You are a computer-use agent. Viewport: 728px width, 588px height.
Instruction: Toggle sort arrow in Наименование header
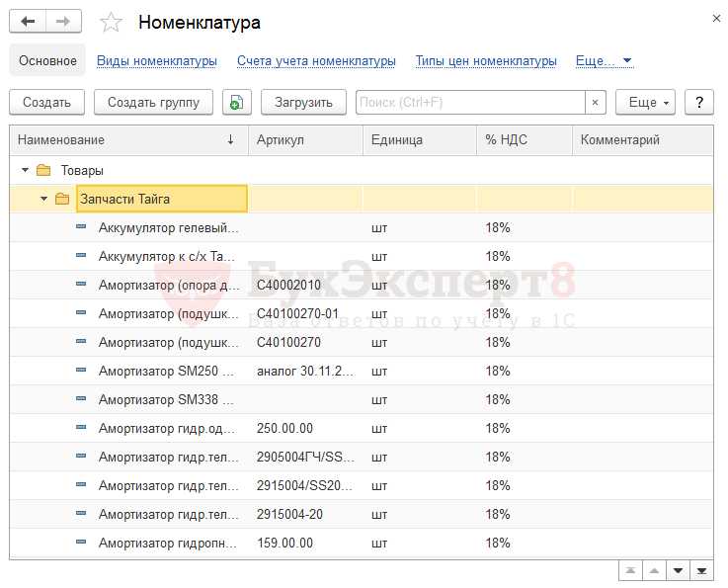(x=230, y=139)
